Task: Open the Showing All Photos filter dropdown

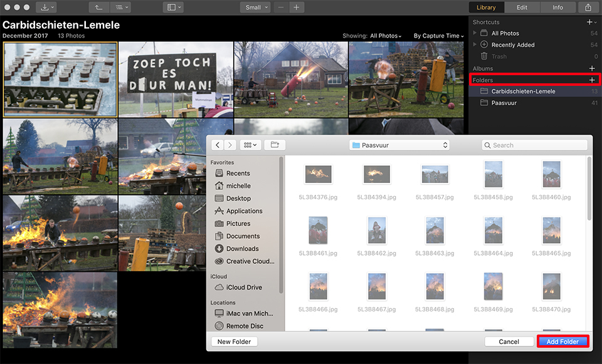Action: tap(386, 36)
